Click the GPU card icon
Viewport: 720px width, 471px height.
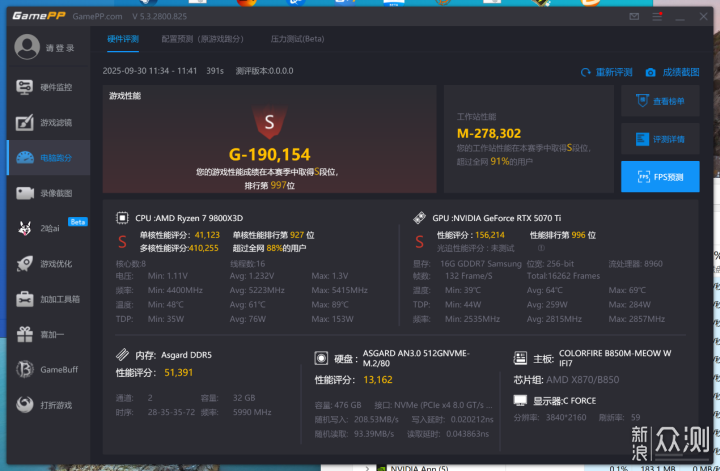coord(419,218)
